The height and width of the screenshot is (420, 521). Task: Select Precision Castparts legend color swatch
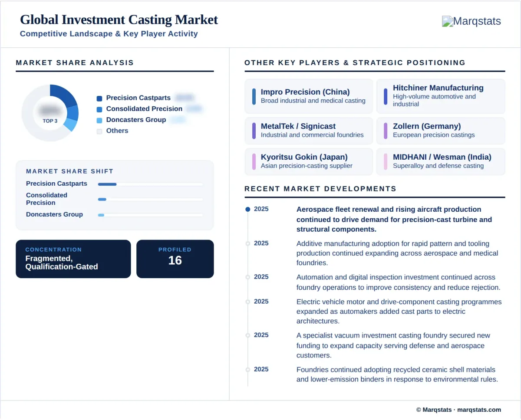(99, 98)
